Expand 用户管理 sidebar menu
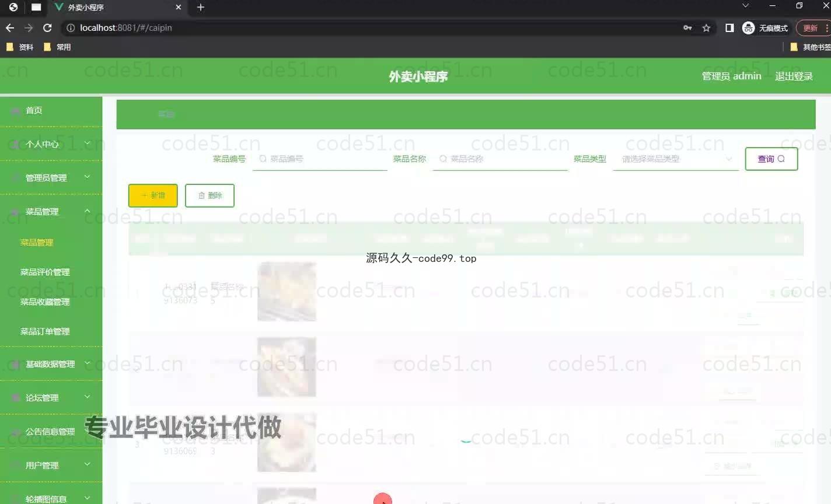The image size is (831, 504). pyautogui.click(x=51, y=466)
